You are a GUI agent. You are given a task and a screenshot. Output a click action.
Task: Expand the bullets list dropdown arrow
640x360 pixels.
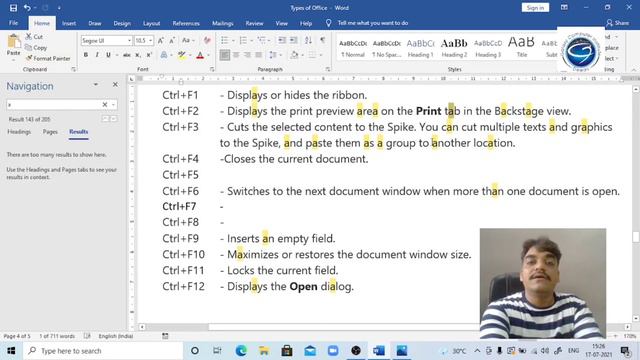pos(233,40)
